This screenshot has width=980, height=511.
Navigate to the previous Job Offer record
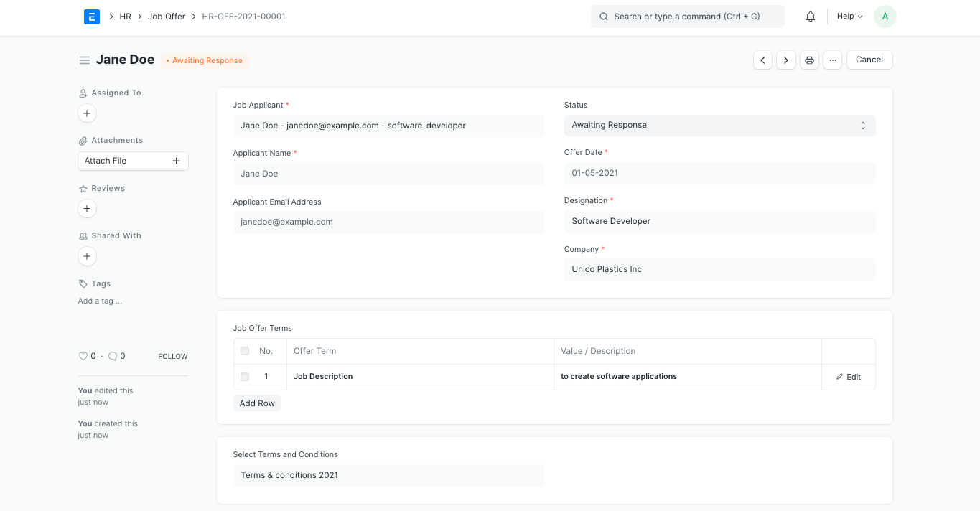762,60
